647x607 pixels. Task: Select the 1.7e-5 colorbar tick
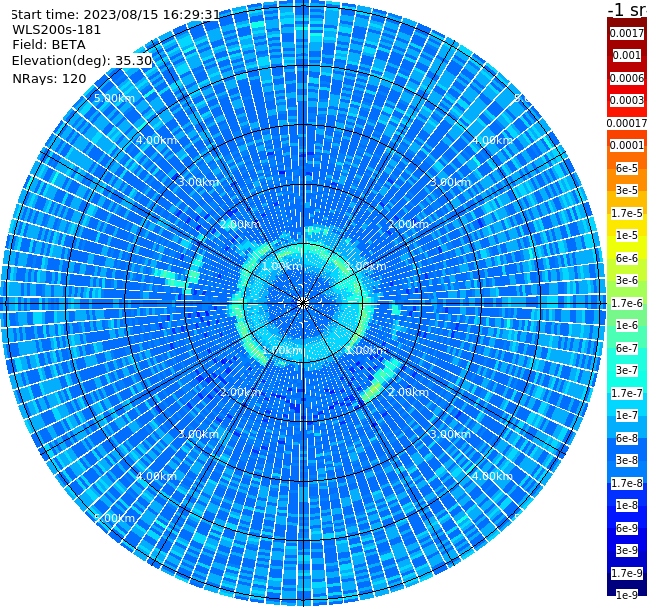pos(627,213)
